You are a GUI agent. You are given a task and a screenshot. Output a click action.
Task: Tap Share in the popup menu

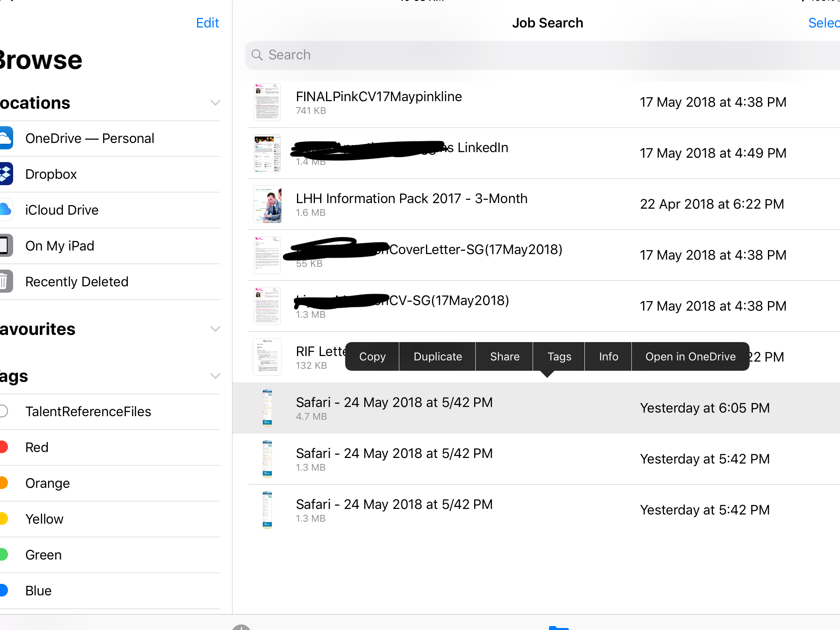coord(504,356)
